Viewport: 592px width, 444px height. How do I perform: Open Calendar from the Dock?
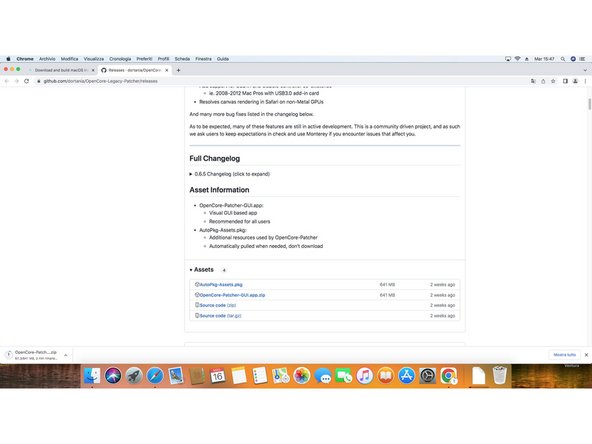[x=217, y=376]
